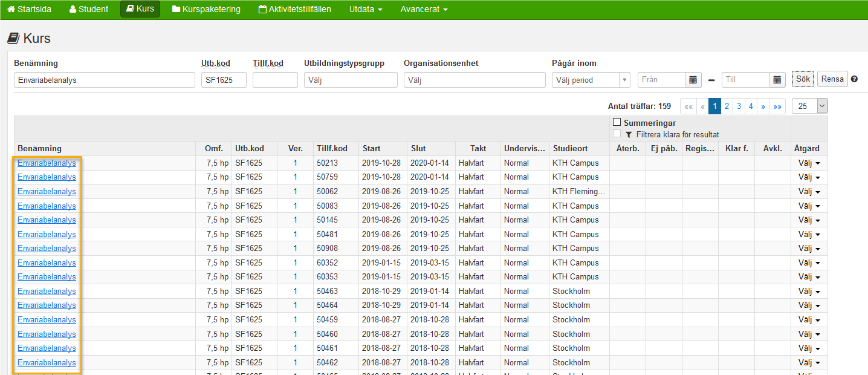Image resolution: width=868 pixels, height=375 pixels.
Task: Open Envariabelanalys course with code 50759
Action: coord(47,177)
